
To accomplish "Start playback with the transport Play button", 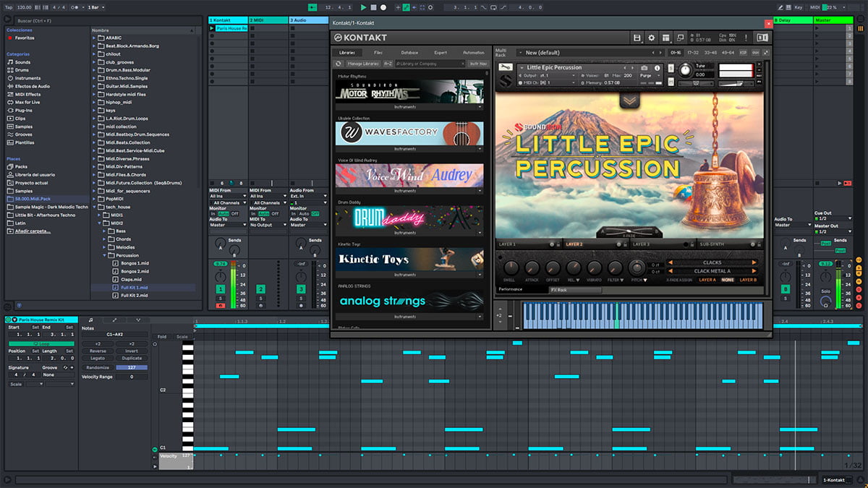I will tap(363, 7).
